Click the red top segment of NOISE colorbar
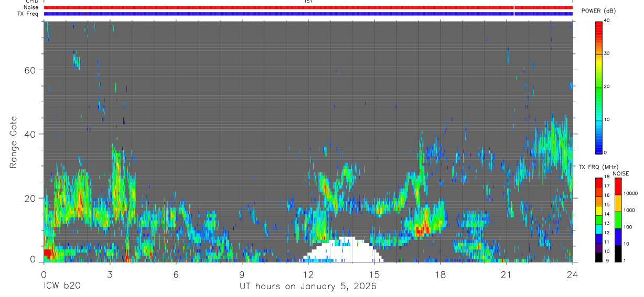644x297 pixels. 618,186
